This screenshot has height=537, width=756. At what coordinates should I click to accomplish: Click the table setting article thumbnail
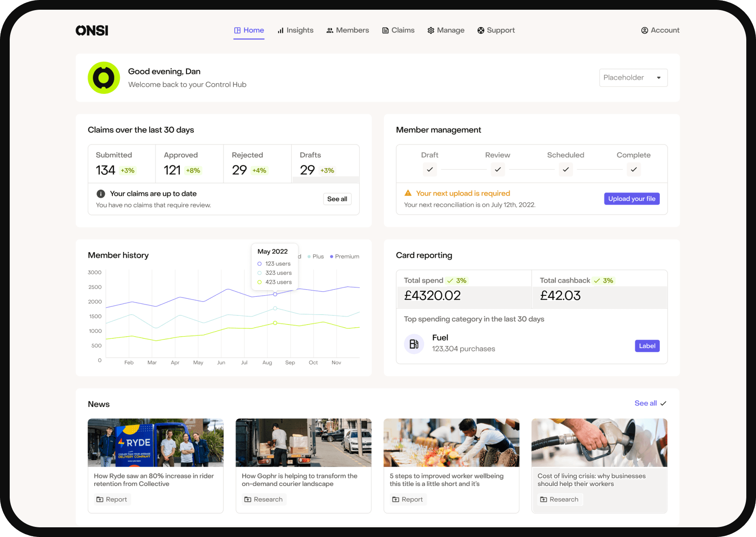[452, 443]
